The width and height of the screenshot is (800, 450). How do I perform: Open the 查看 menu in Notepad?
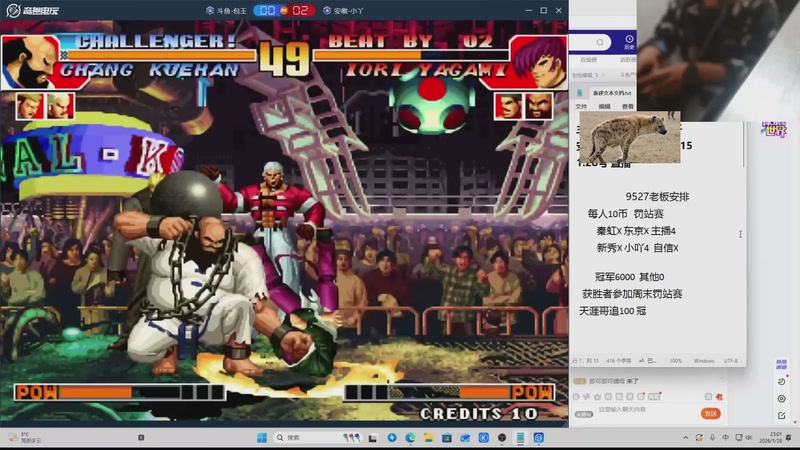[x=628, y=106]
